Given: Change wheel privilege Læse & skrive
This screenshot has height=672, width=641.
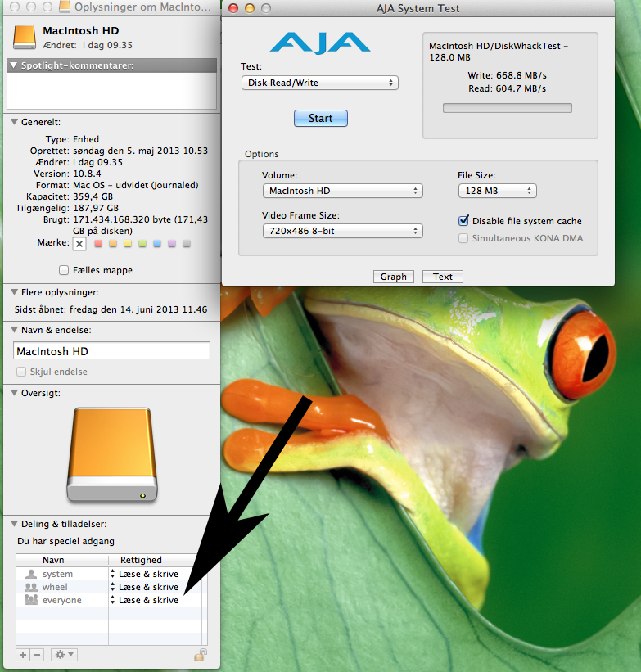Looking at the screenshot, I should [x=145, y=587].
